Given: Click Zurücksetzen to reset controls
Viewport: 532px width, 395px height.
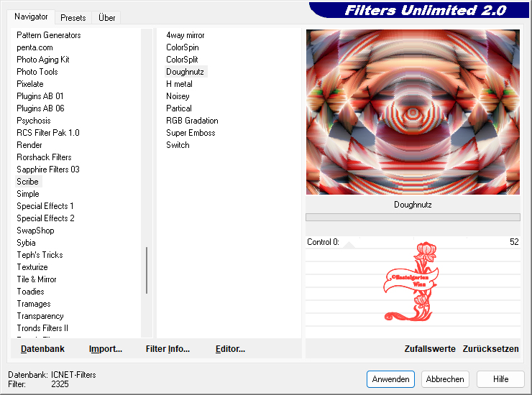Looking at the screenshot, I should click(490, 349).
